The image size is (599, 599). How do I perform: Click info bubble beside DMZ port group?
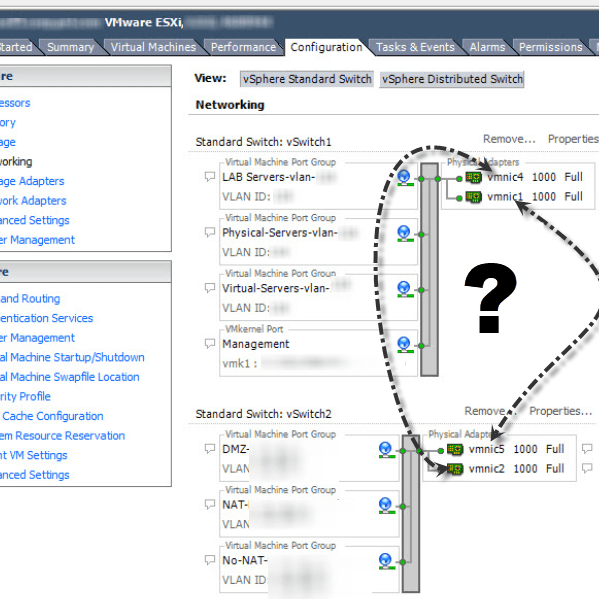pyautogui.click(x=210, y=448)
